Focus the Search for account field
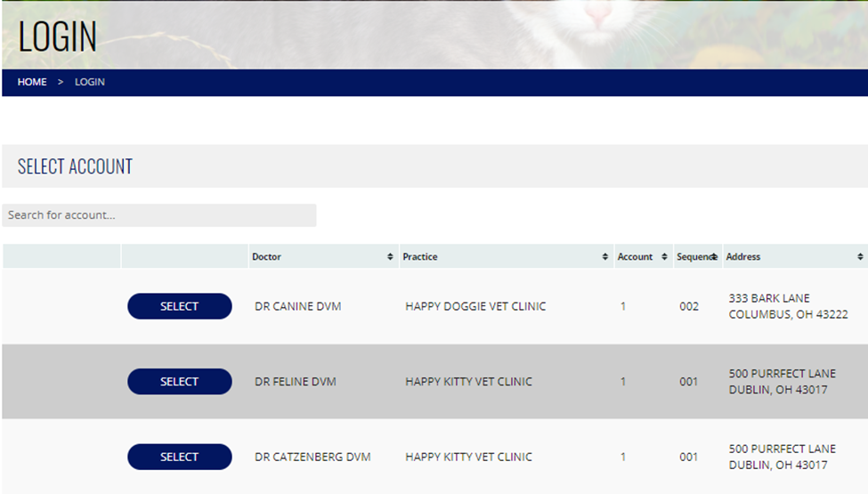Viewport: 868px width, 494px height. click(159, 215)
